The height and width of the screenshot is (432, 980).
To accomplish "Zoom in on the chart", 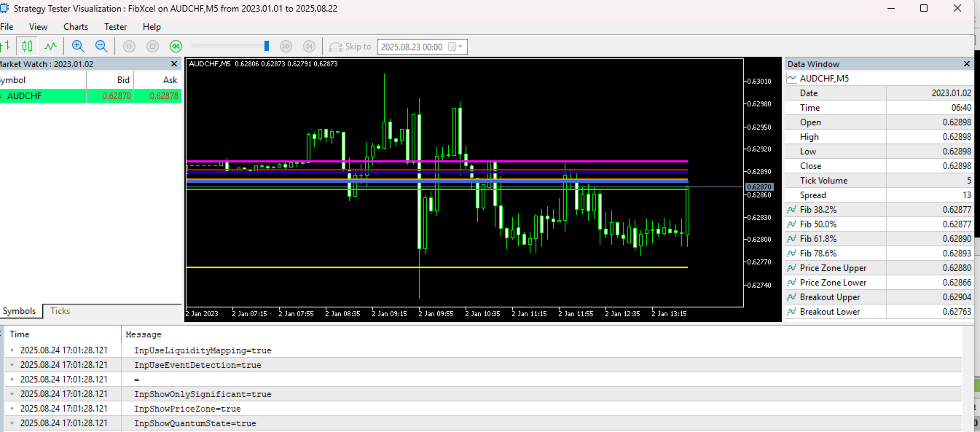I will [78, 46].
